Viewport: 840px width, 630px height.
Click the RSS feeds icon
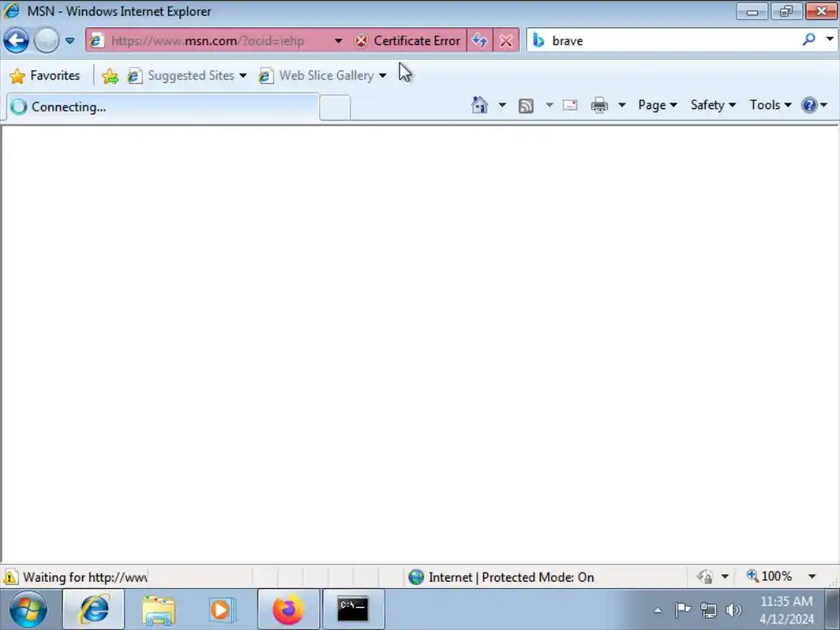pos(526,106)
